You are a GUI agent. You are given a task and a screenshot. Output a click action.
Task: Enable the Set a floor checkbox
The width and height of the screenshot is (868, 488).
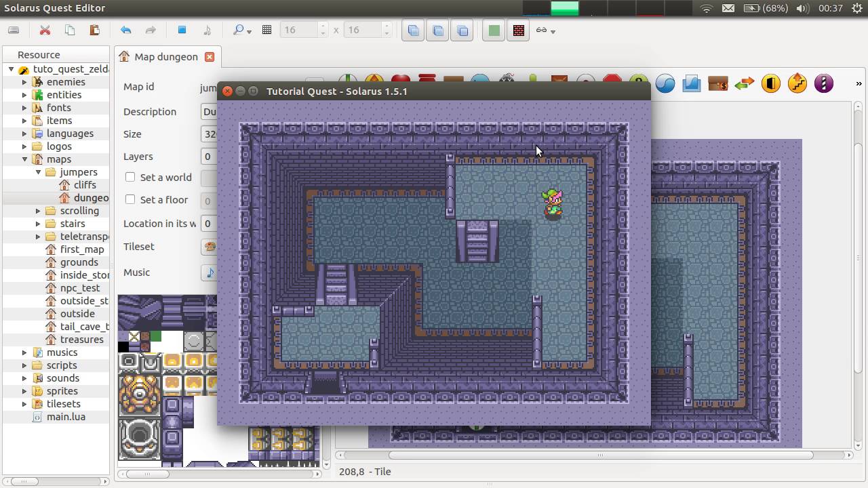tap(130, 200)
